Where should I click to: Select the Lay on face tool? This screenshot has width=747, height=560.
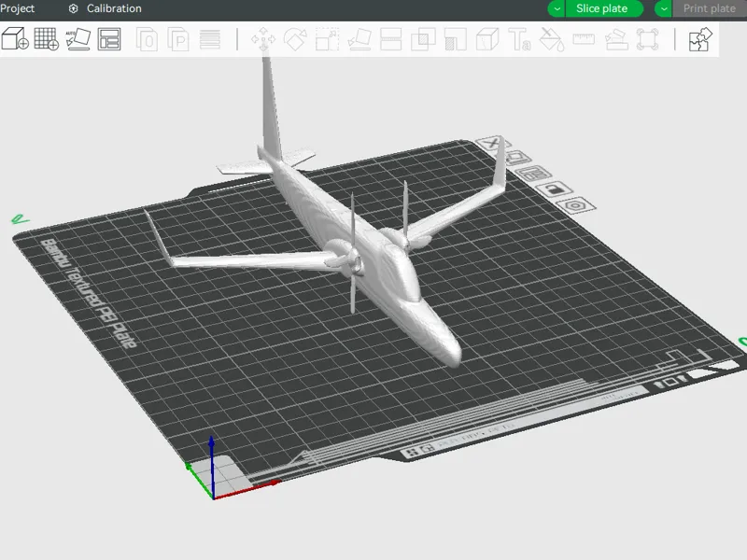pos(359,39)
